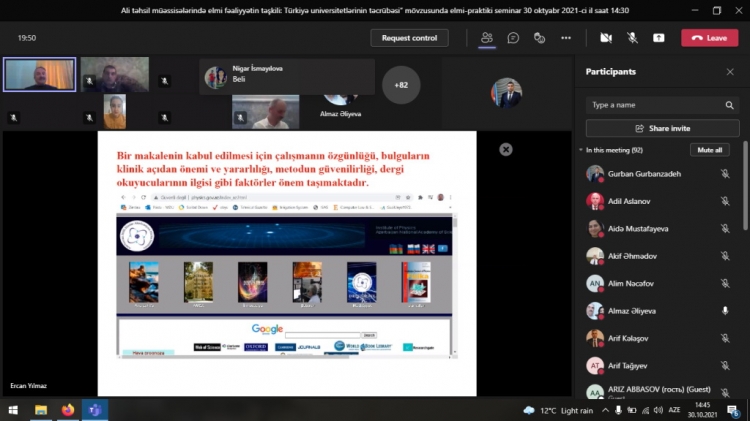
Task: Unmute the microphone in the meeting toolbar
Action: pos(632,38)
